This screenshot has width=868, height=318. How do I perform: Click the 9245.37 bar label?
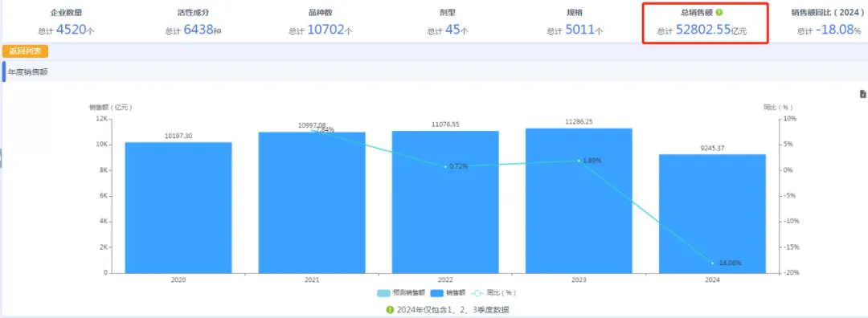pyautogui.click(x=712, y=148)
